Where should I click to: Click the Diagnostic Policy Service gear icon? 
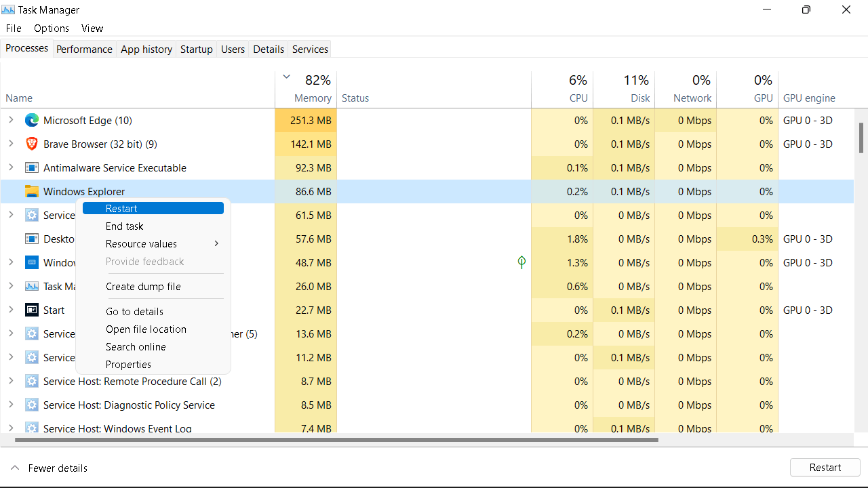(x=31, y=405)
